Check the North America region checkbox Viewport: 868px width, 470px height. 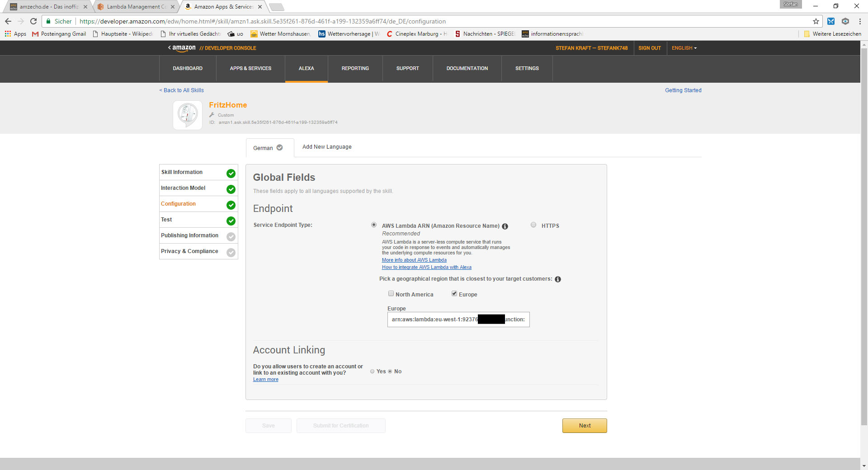[391, 294]
